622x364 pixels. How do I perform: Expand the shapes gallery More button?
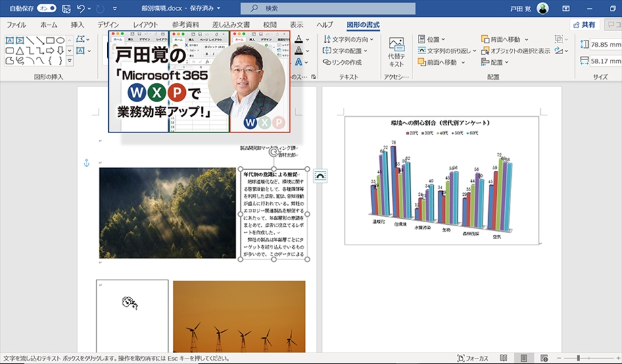70,61
